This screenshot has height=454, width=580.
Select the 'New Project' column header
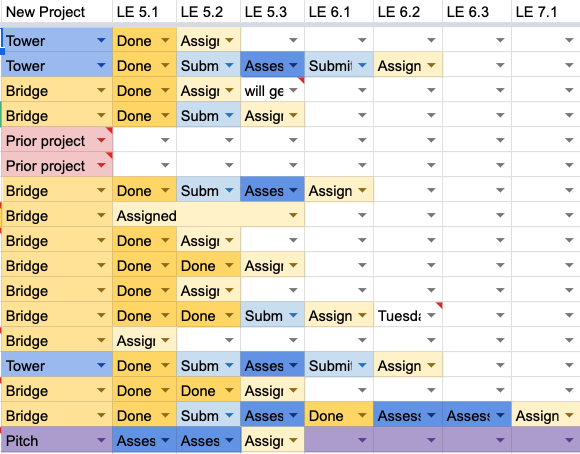45,12
